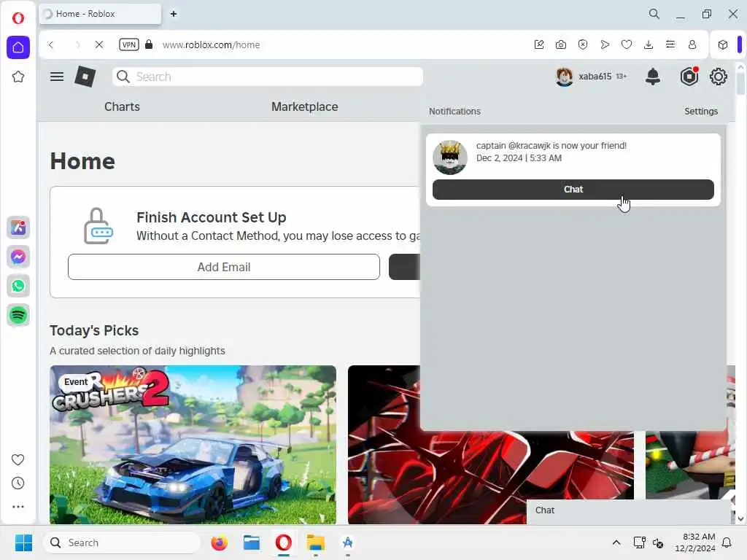The image size is (747, 560).
Task: Open notification Settings link
Action: pyautogui.click(x=701, y=111)
